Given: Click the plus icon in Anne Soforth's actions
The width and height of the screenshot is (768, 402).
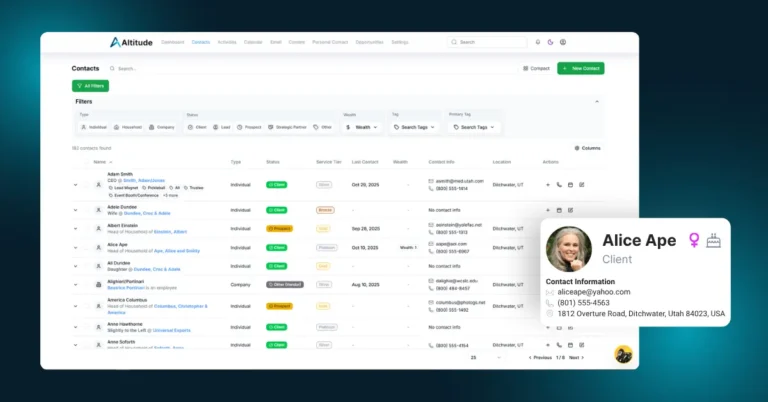Looking at the screenshot, I should pos(548,345).
